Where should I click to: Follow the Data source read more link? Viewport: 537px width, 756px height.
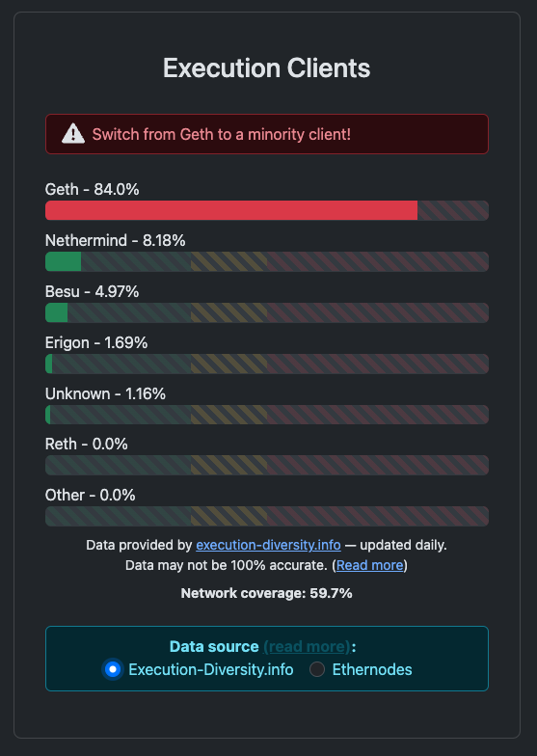307,646
